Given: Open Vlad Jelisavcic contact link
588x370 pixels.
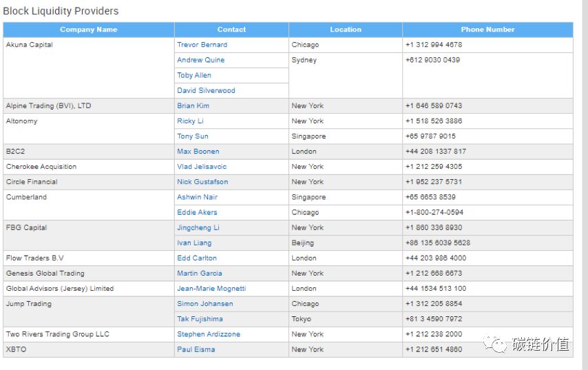Looking at the screenshot, I should coord(202,167).
